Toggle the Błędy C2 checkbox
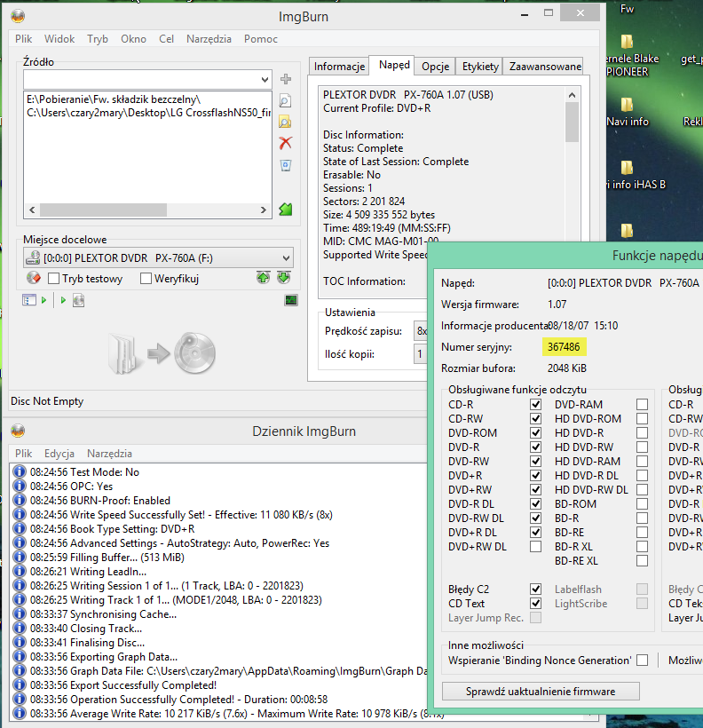This screenshot has height=728, width=703. click(x=535, y=590)
